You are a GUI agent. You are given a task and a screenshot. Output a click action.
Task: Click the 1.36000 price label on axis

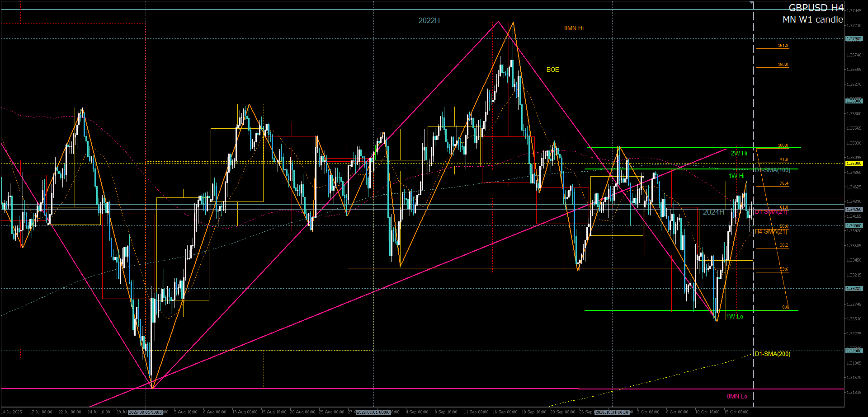pos(854,101)
